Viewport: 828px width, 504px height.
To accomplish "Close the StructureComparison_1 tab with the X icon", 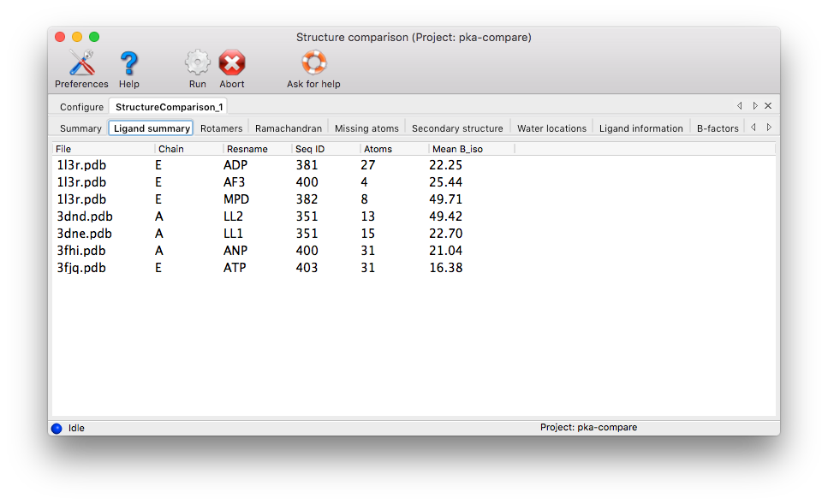I will 768,106.
